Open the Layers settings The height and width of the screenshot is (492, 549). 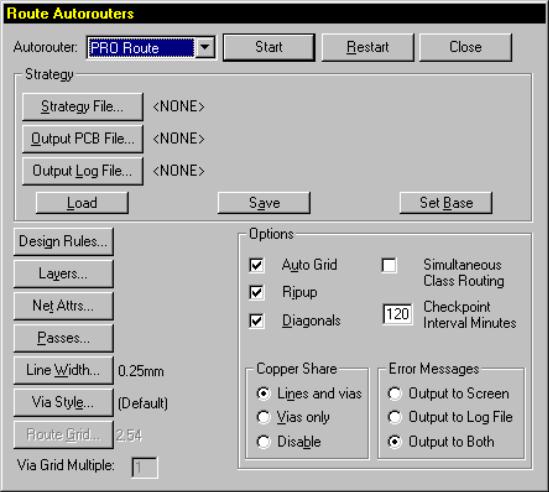point(63,274)
